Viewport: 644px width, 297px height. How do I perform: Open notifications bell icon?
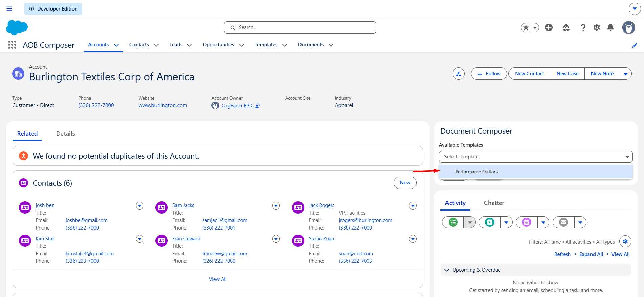(610, 27)
